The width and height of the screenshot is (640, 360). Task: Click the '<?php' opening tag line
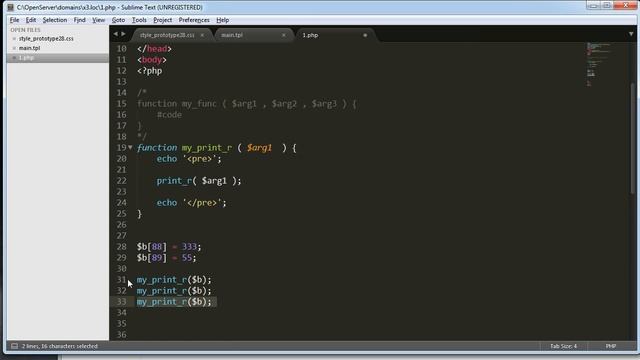click(x=149, y=71)
